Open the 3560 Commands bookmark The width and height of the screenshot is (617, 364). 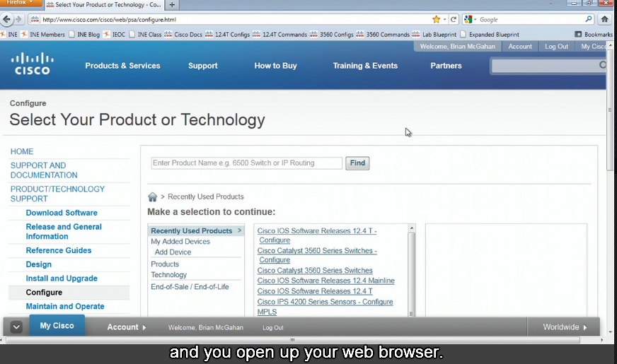pos(383,34)
